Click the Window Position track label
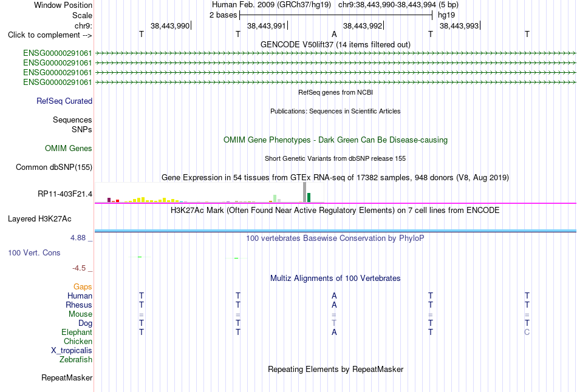The width and height of the screenshot is (577, 392). coord(63,5)
